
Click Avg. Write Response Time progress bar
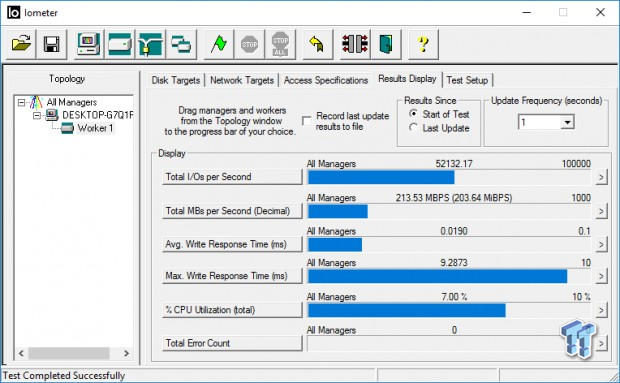pos(449,245)
